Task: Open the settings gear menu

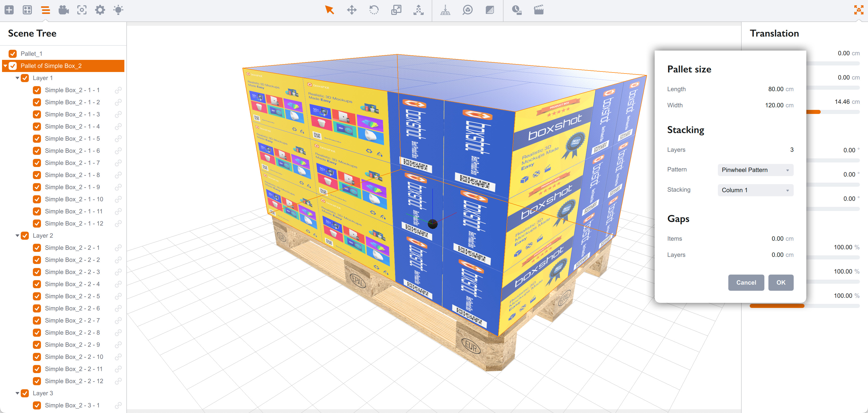Action: (x=100, y=10)
